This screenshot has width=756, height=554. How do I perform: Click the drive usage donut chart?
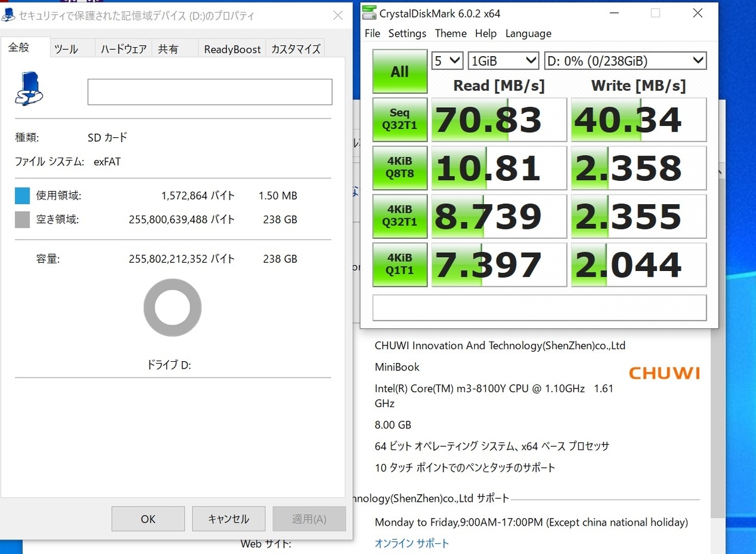click(173, 308)
